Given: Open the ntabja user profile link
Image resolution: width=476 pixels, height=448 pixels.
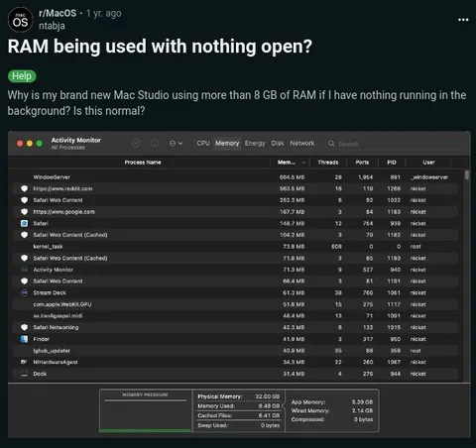Looking at the screenshot, I should (52, 26).
